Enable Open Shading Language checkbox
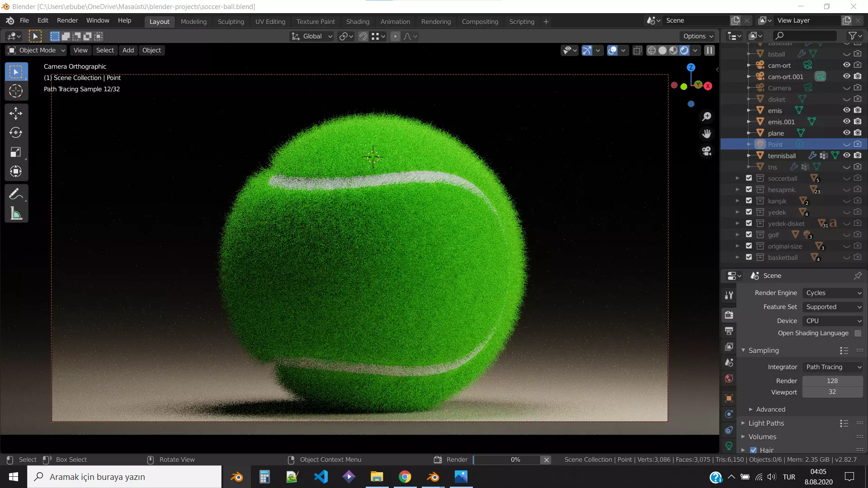Screen dimensions: 868x488 [x=858, y=333]
